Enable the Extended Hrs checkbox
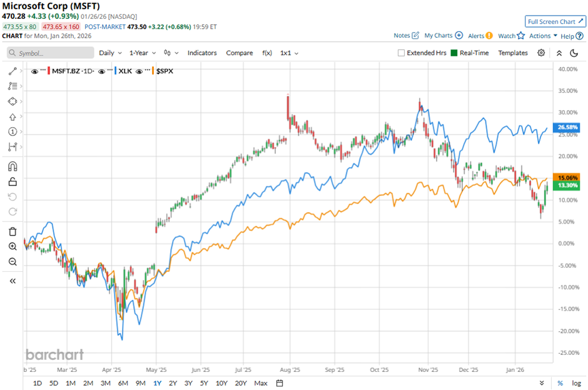Viewport: 588px width, 390px height. tap(401, 53)
